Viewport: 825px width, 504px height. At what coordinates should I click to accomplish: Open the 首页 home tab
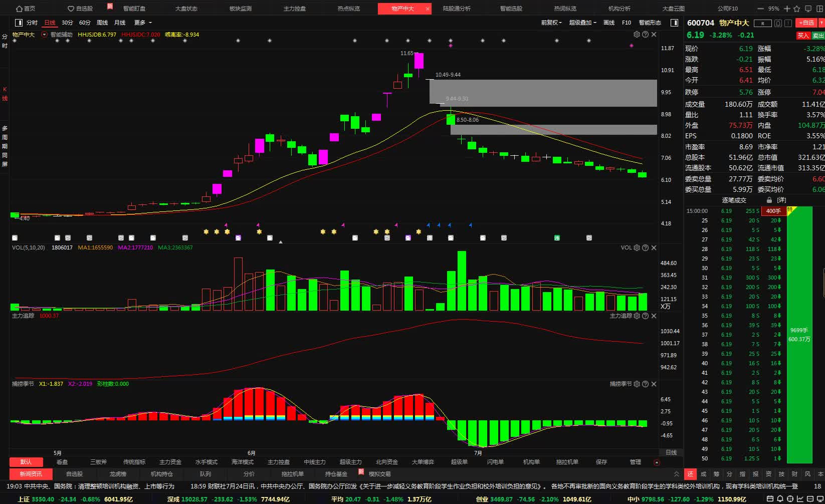pos(26,9)
